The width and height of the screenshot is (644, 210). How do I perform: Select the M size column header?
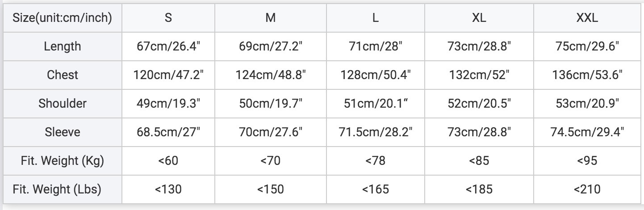click(271, 17)
